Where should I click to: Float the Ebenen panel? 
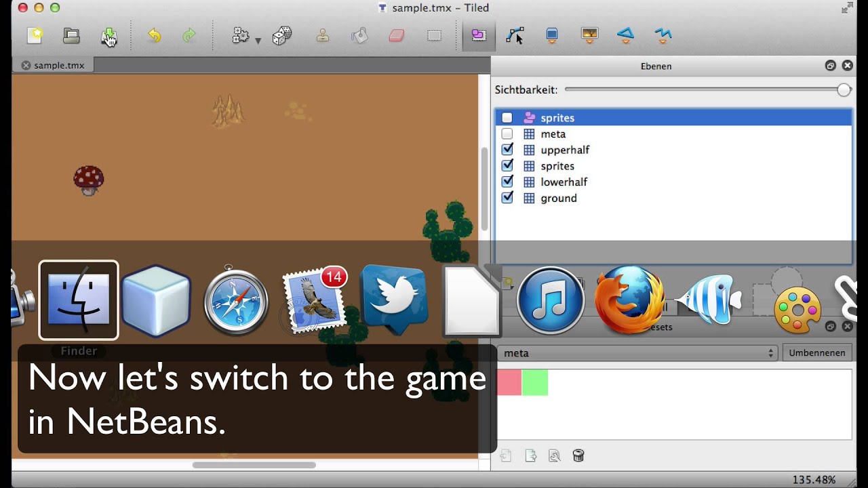tap(830, 66)
